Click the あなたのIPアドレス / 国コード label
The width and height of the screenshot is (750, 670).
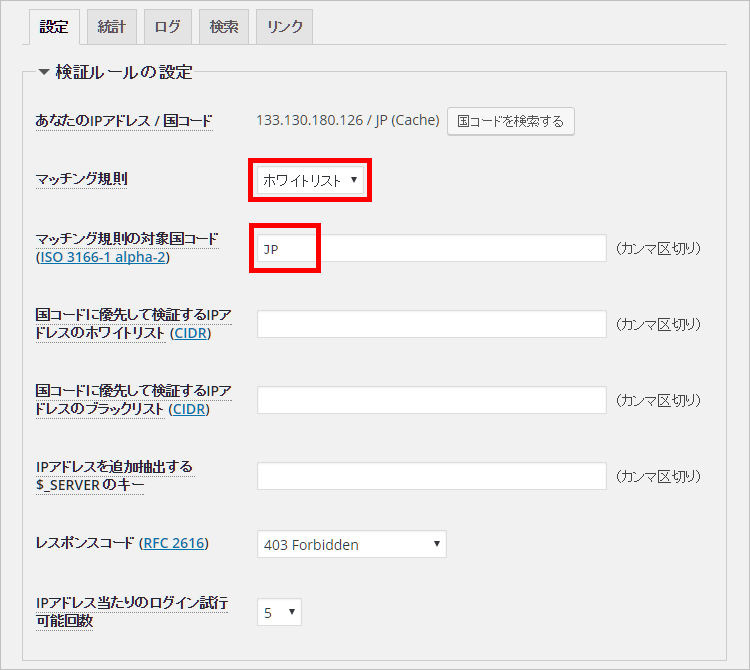point(124,121)
